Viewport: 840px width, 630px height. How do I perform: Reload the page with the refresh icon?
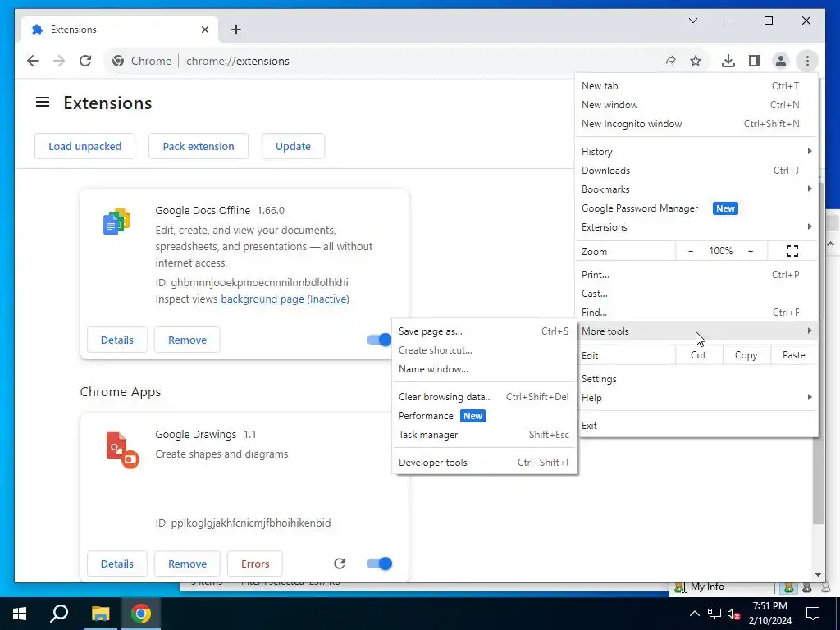point(85,61)
